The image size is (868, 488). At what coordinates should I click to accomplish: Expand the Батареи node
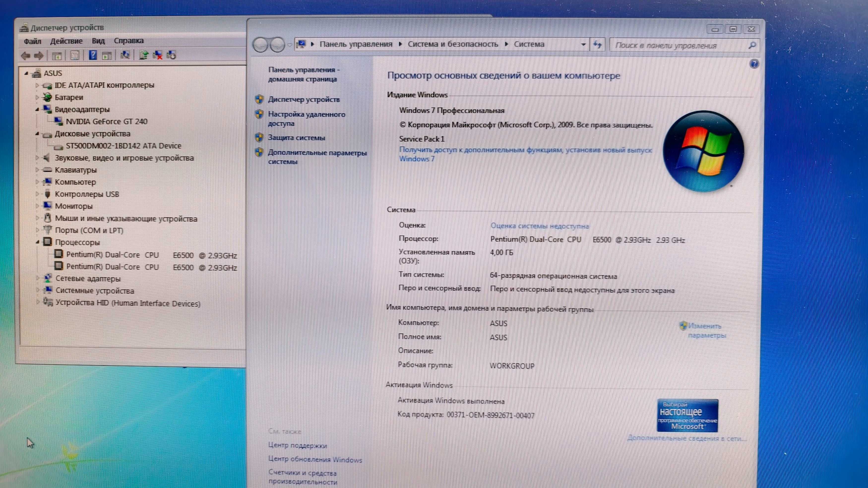coord(37,97)
